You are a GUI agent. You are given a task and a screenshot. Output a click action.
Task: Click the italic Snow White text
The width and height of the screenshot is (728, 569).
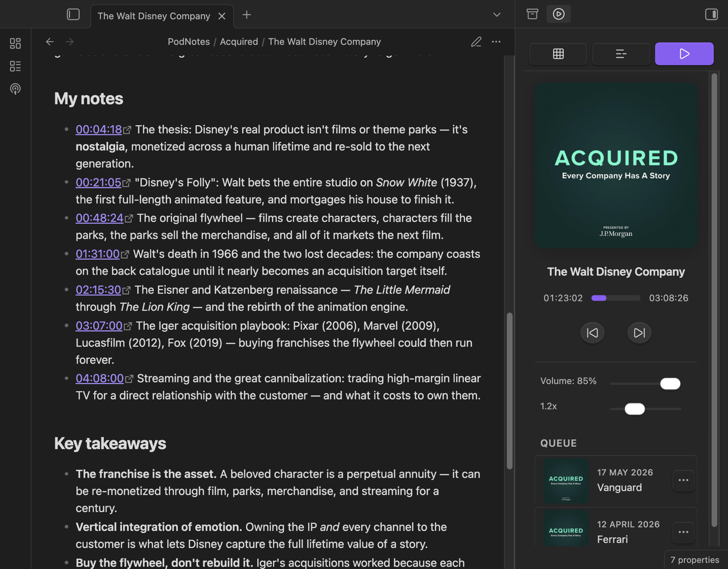point(407,183)
